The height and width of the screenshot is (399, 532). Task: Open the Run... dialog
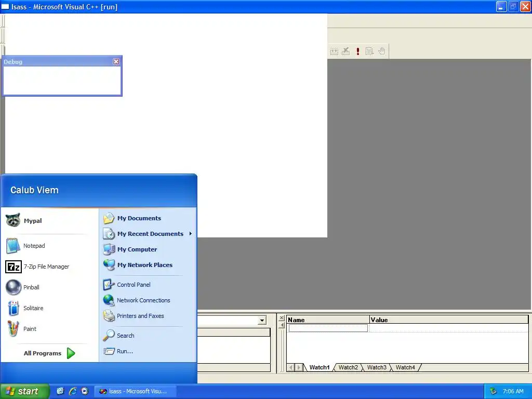pyautogui.click(x=148, y=351)
